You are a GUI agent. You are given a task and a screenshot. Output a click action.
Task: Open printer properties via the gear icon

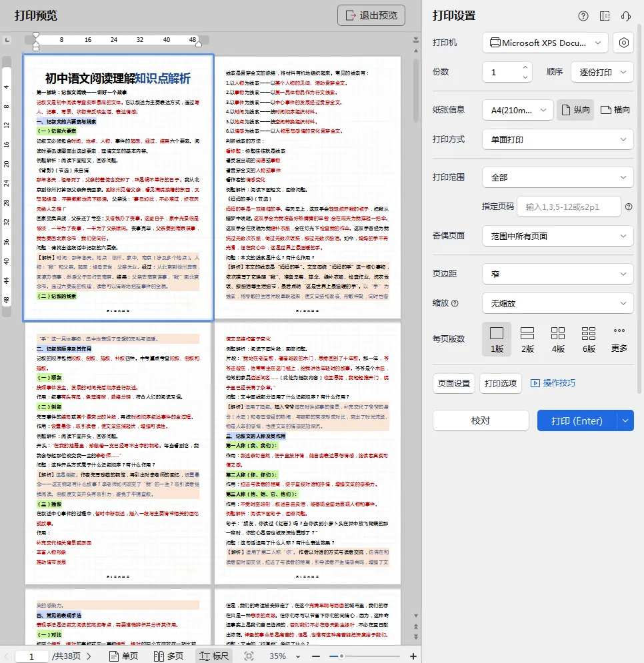point(623,43)
